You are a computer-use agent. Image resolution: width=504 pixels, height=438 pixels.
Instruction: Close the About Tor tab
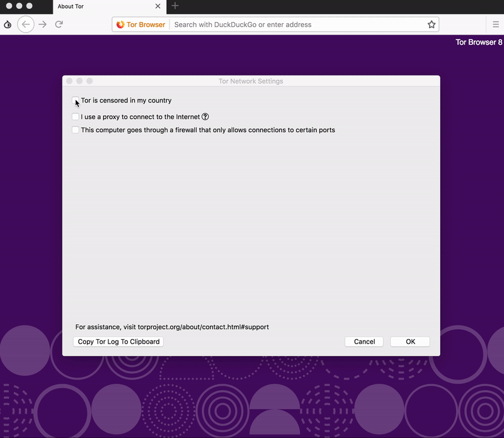pos(157,7)
